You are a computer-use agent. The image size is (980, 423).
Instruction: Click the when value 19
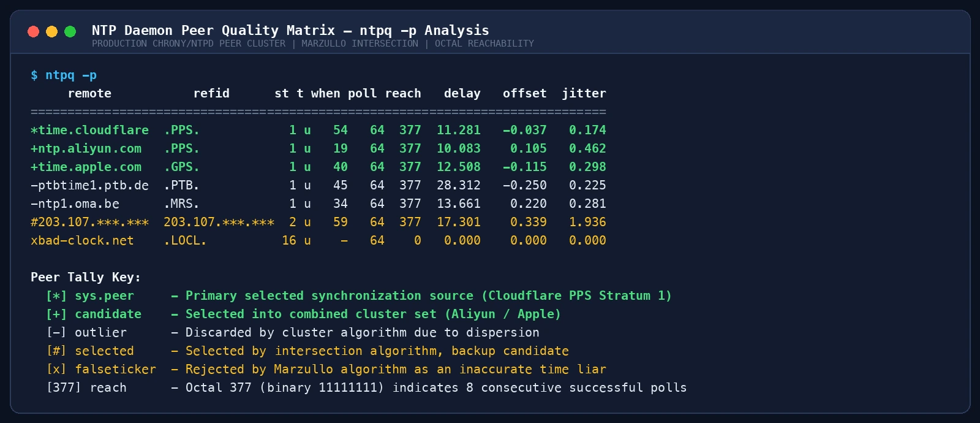[341, 148]
